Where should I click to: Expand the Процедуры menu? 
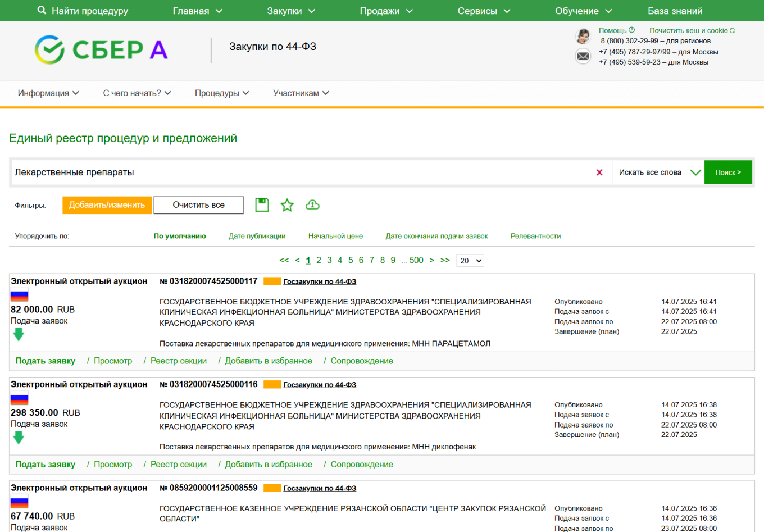222,93
